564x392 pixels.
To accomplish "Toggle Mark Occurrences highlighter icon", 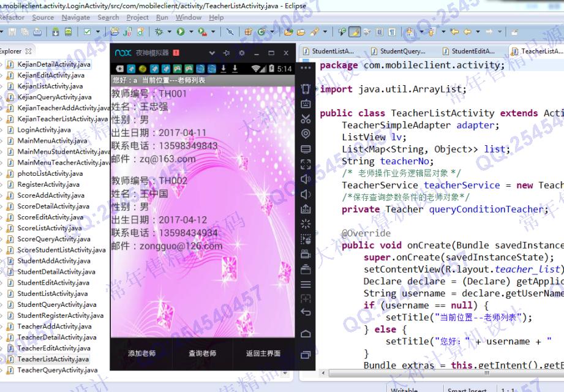I will coord(355,32).
